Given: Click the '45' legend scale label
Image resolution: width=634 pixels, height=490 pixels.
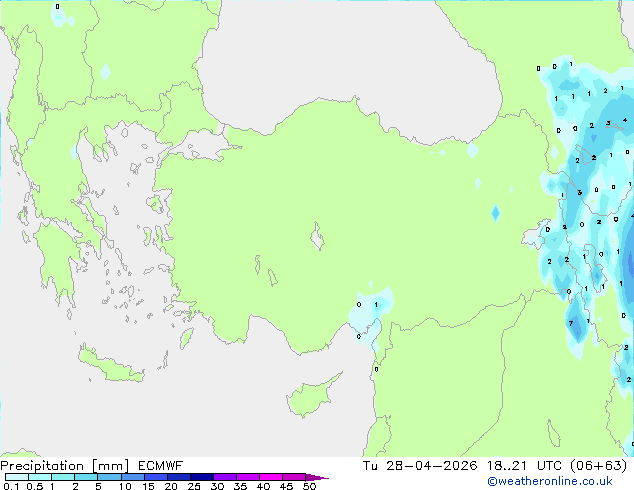Looking at the screenshot, I should (286, 486).
